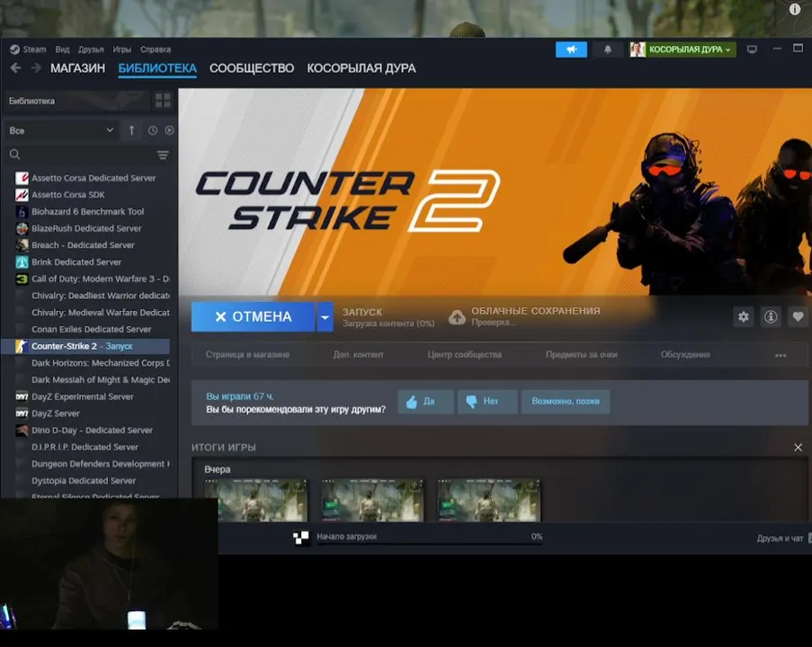The width and height of the screenshot is (812, 647).
Task: Open the КОСОРЫЛАЯ ДУРА profile tab
Action: (x=361, y=67)
